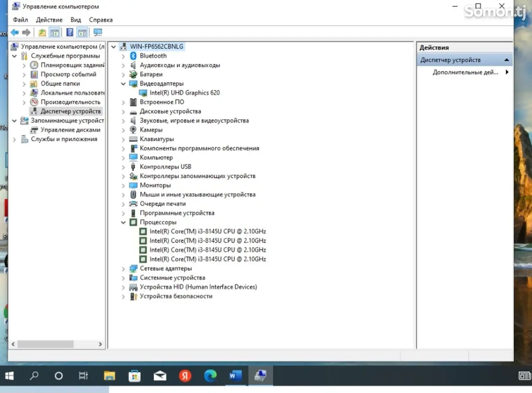The image size is (532, 393).
Task: Expand the Bluetooth category
Action: pos(123,56)
